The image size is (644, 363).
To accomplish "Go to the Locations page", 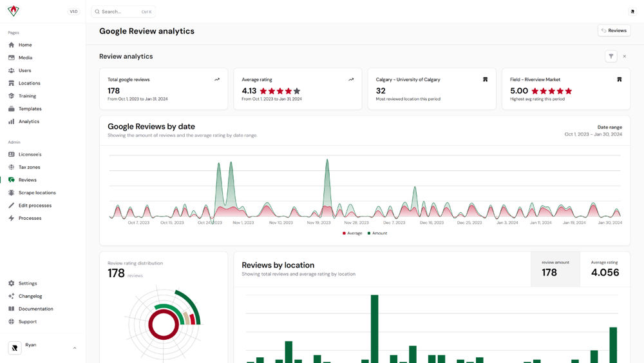I will [x=29, y=83].
